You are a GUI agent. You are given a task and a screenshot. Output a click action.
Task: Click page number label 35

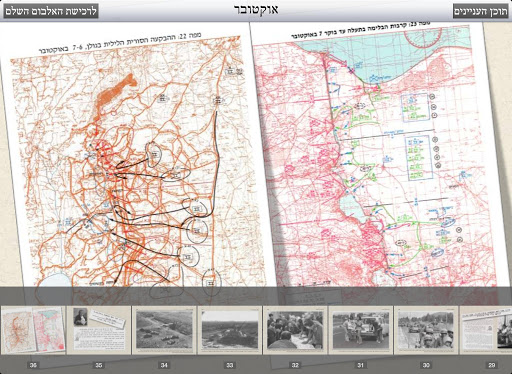[99, 365]
